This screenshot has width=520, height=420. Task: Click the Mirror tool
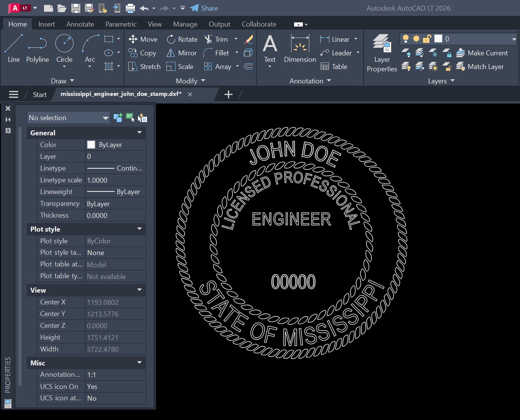[x=182, y=53]
